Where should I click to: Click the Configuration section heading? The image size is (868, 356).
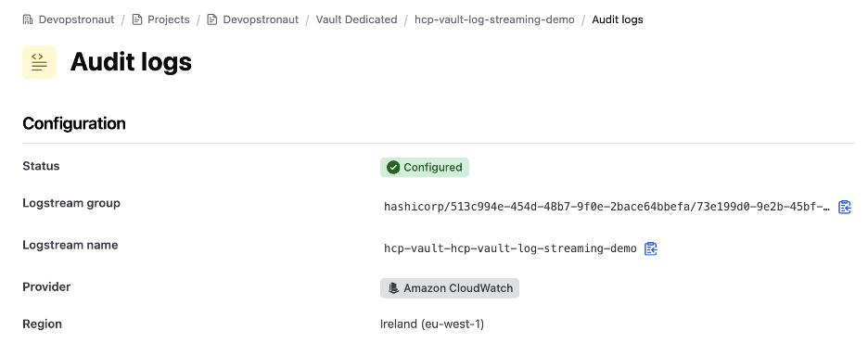pyautogui.click(x=74, y=123)
